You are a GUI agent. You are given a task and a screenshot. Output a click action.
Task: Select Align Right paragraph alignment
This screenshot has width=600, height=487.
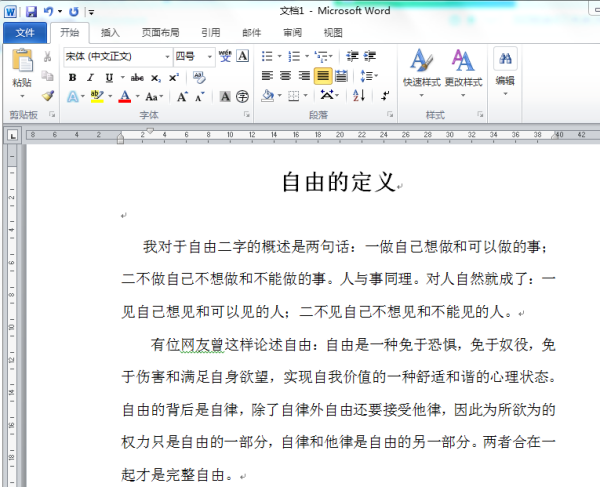pos(304,76)
